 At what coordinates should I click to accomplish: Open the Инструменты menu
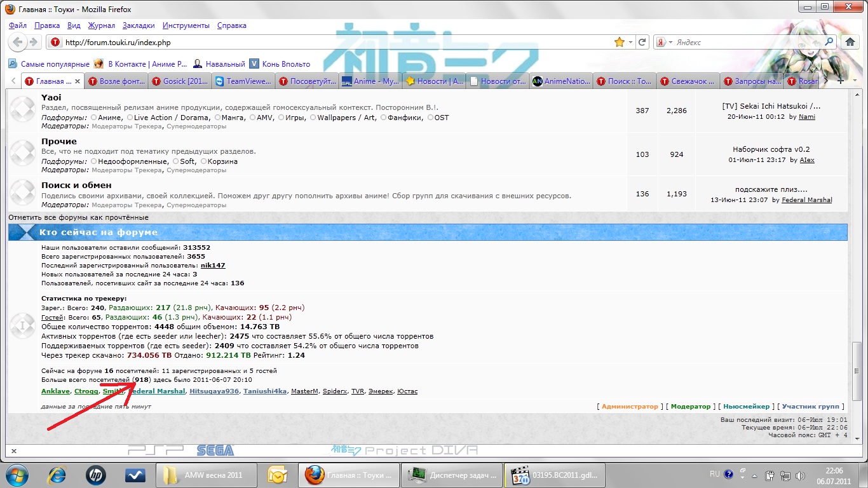(x=186, y=25)
